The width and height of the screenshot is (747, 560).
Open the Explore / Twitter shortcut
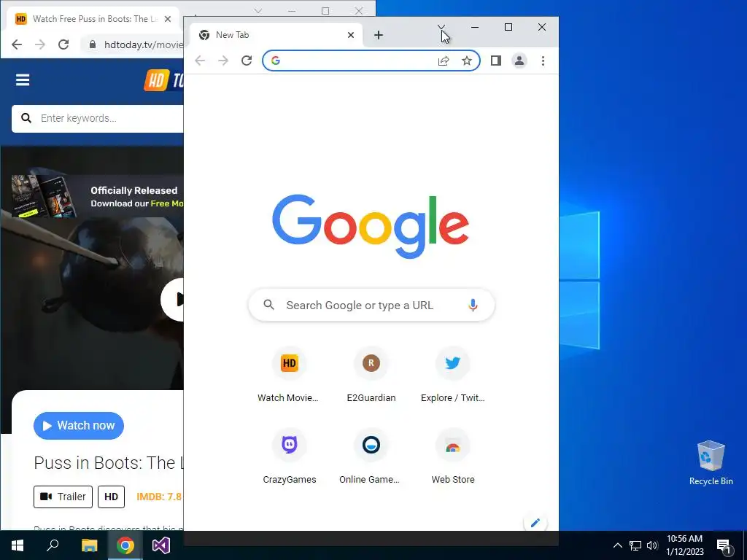[452, 376]
